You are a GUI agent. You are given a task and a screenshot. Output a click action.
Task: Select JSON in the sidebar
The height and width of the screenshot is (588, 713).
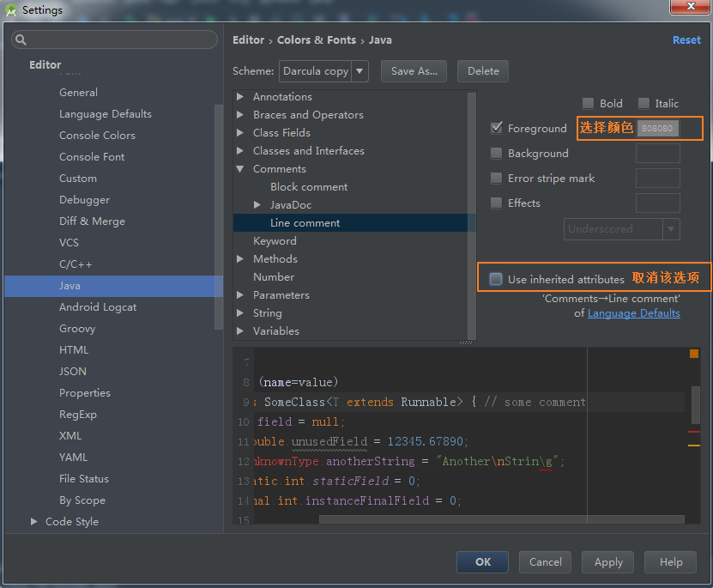pyautogui.click(x=72, y=371)
